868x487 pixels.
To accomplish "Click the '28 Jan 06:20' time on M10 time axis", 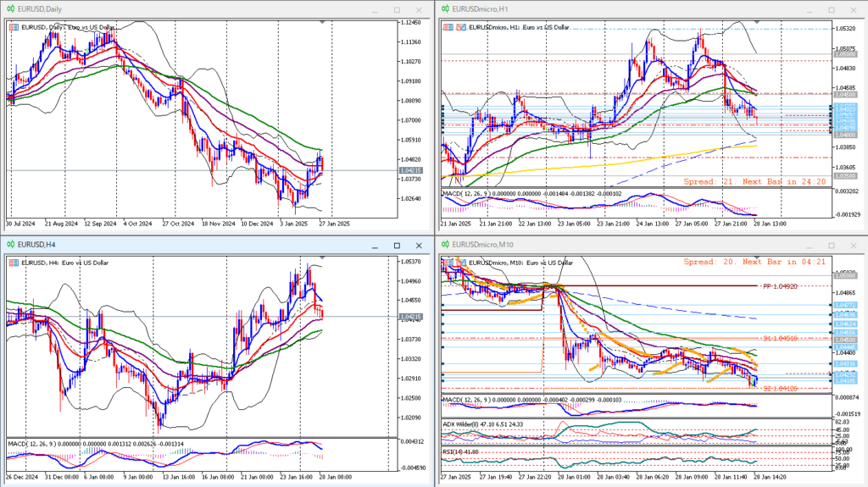I will tap(654, 477).
